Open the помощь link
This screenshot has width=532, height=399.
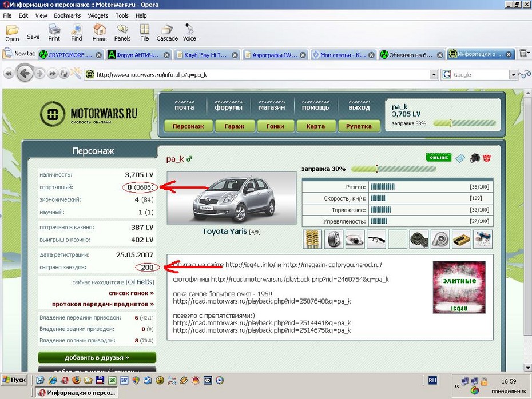(316, 107)
